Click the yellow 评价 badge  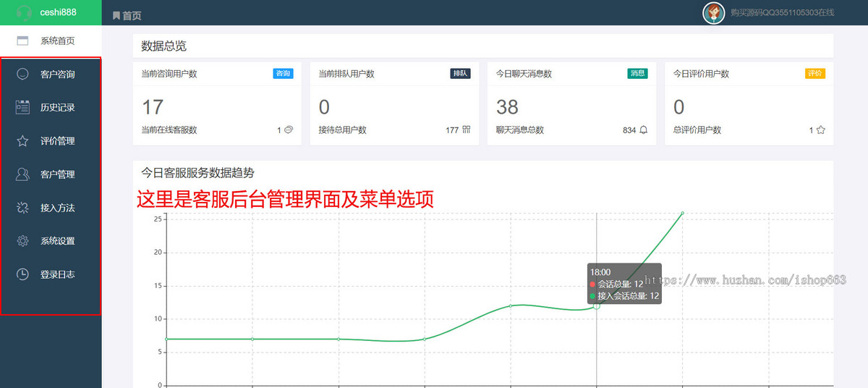(x=815, y=73)
